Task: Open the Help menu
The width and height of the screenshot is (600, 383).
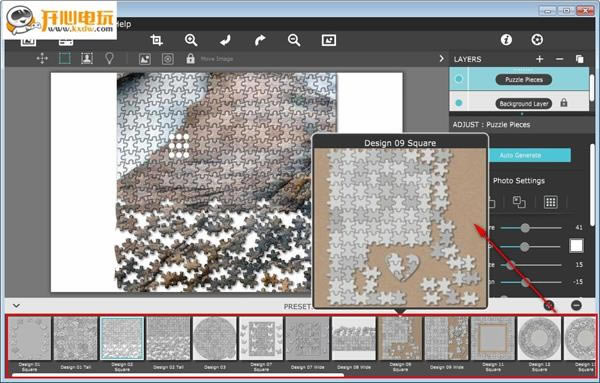Action: tap(123, 24)
